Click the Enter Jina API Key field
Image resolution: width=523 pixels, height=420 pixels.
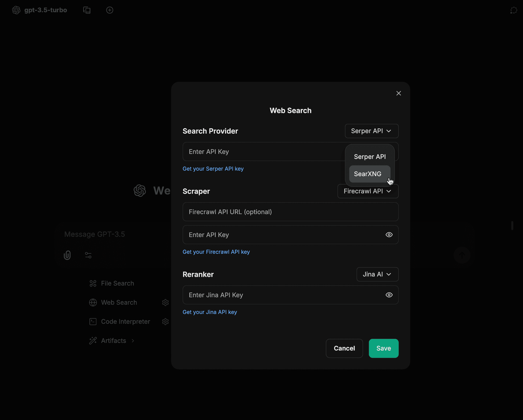291,295
